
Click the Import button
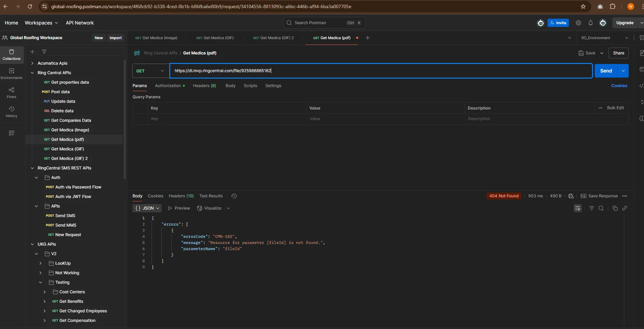coord(116,38)
